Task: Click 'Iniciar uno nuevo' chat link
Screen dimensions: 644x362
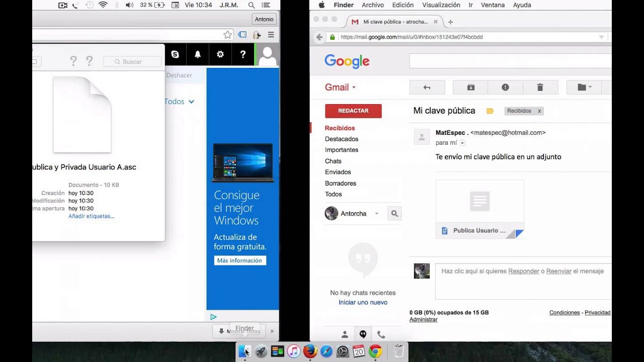Action: (363, 303)
